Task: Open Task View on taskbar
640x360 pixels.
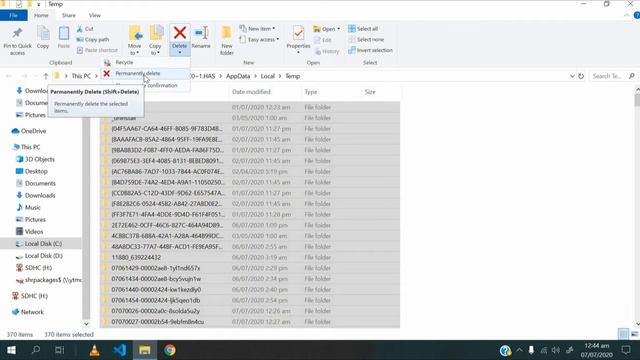Action: pyautogui.click(x=60, y=350)
